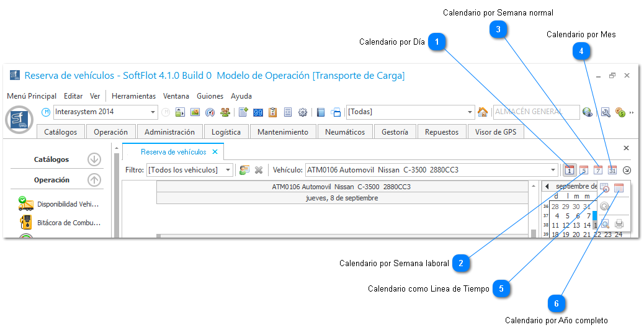Close the Reserva de vehículos tab
The height and width of the screenshot is (335, 644).
tap(215, 152)
